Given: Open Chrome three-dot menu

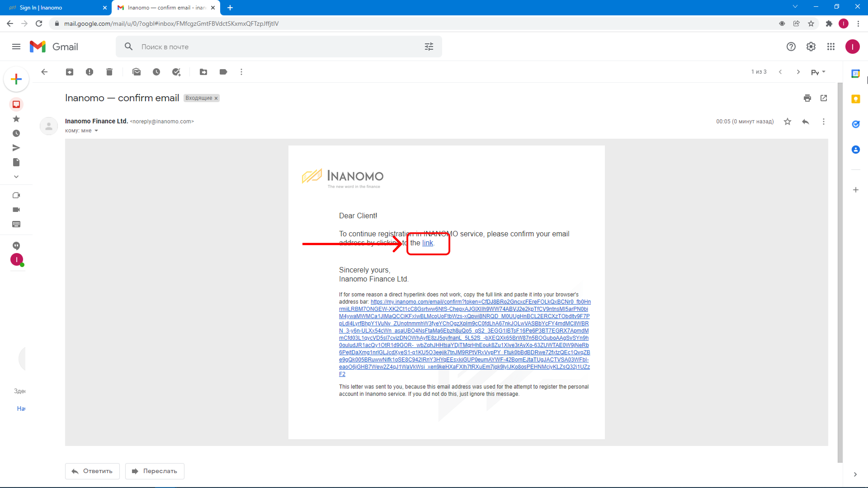Looking at the screenshot, I should tap(858, 23).
